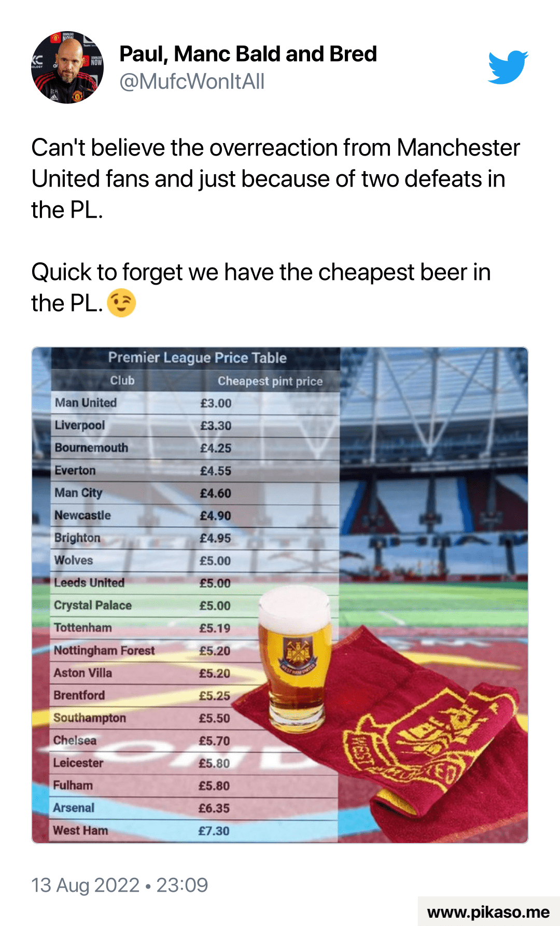
Task: Click the "Club" column header
Action: coord(122,381)
